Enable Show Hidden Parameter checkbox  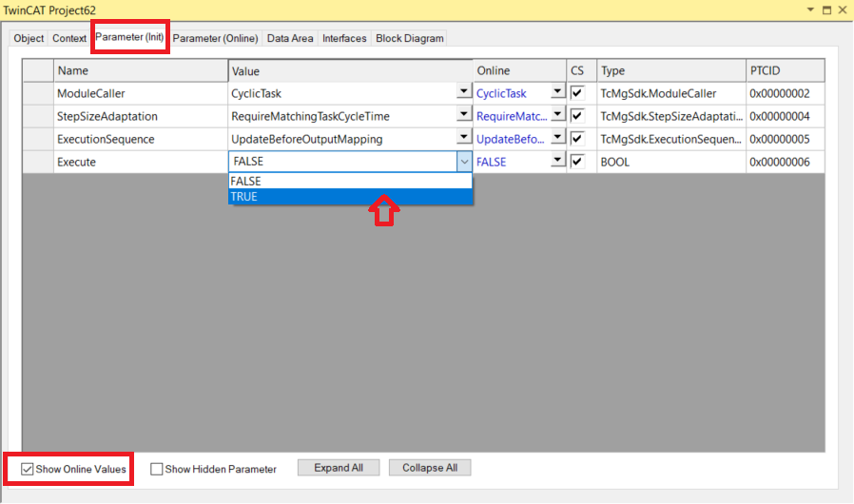click(x=156, y=469)
